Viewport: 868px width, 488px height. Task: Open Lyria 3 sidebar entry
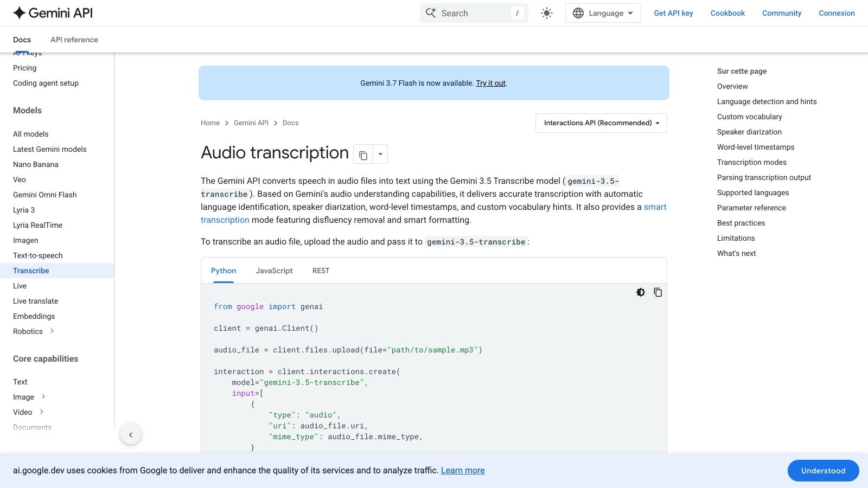(x=24, y=210)
